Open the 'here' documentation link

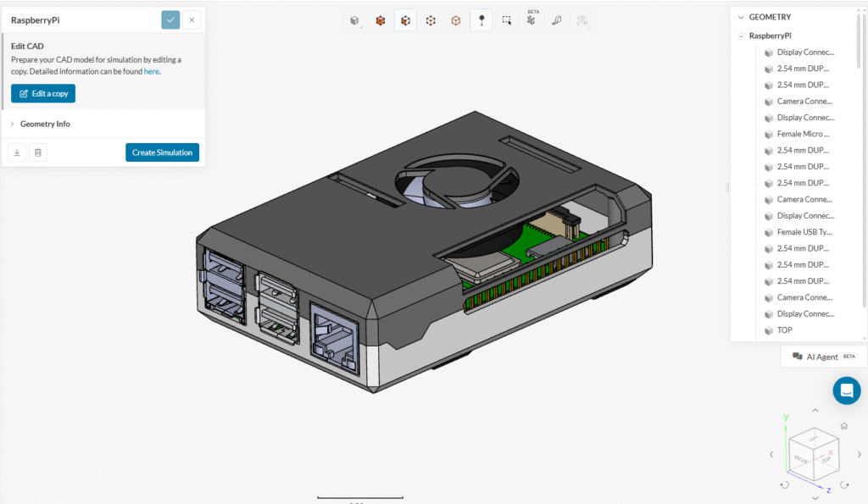point(151,71)
